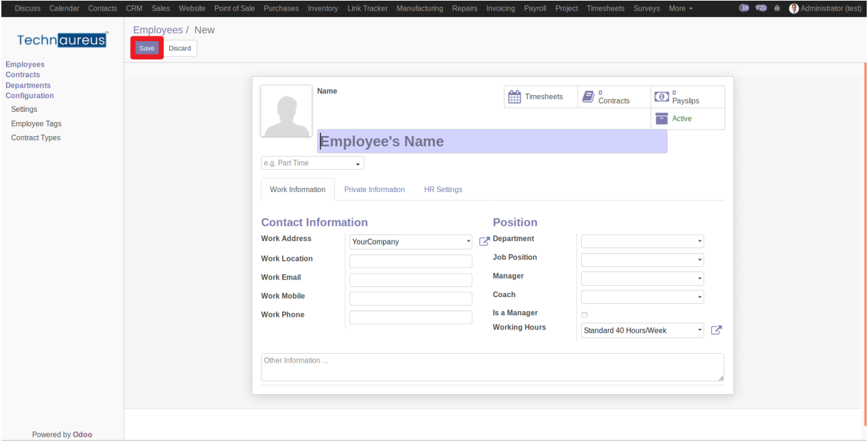Open external link next to Work Address
868x442 pixels.
click(x=484, y=242)
